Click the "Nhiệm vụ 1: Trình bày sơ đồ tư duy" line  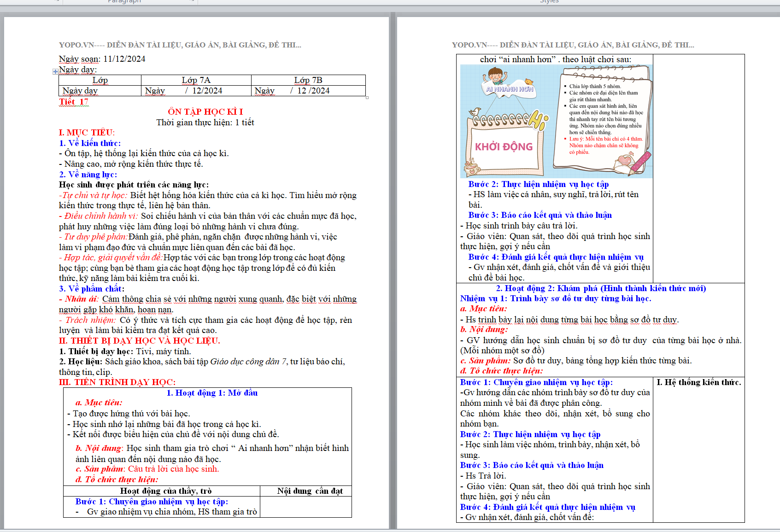tap(555, 298)
